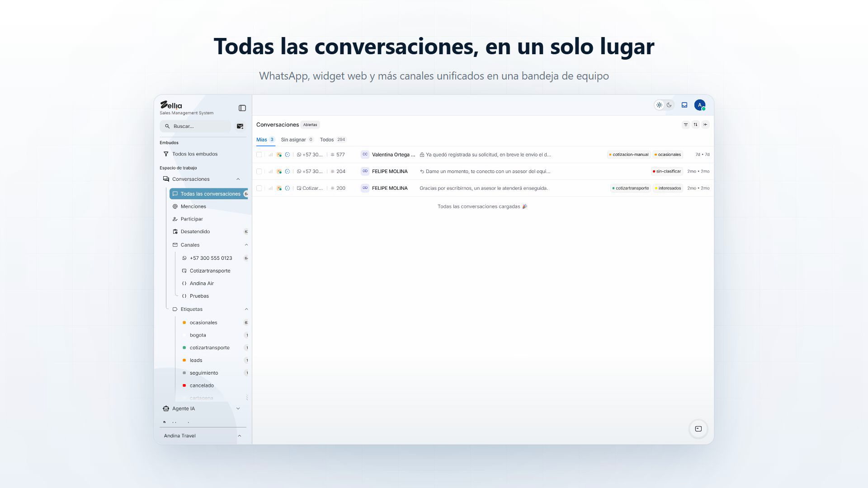Open the Cotizartransporte channel
868x488 pixels.
(x=210, y=271)
